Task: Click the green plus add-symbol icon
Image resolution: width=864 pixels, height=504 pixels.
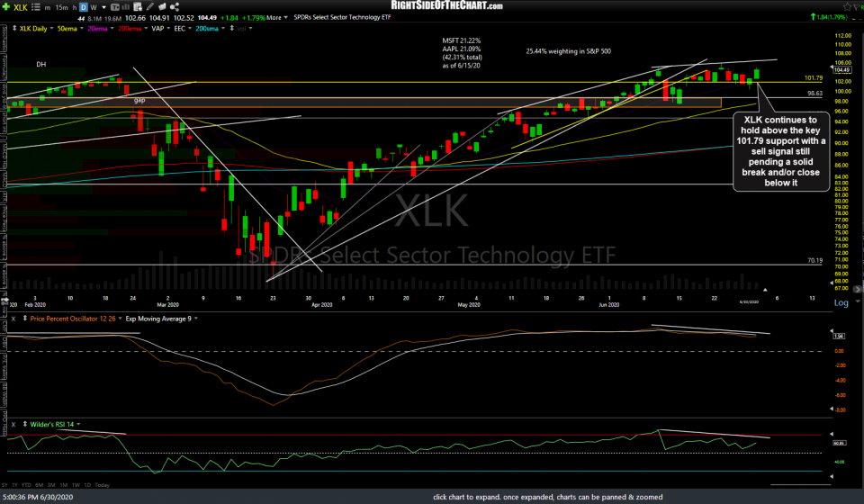Action: pos(6,7)
